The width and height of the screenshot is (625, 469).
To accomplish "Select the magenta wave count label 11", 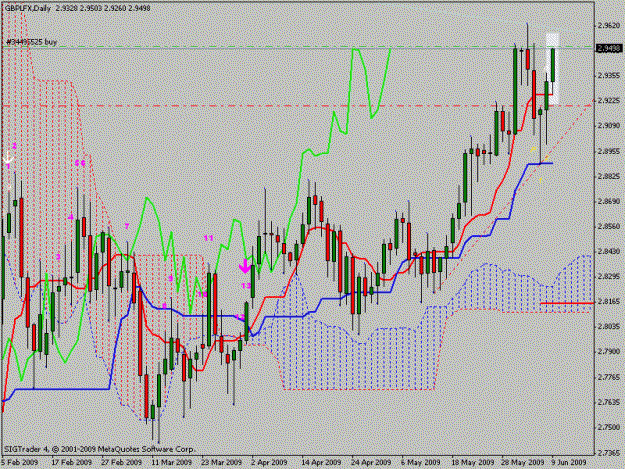I will (x=208, y=238).
